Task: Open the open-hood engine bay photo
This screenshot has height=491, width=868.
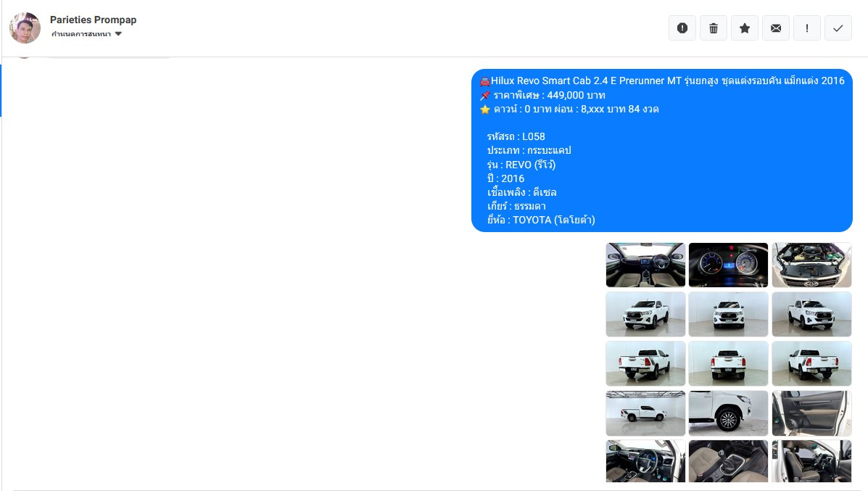Action: tap(811, 265)
